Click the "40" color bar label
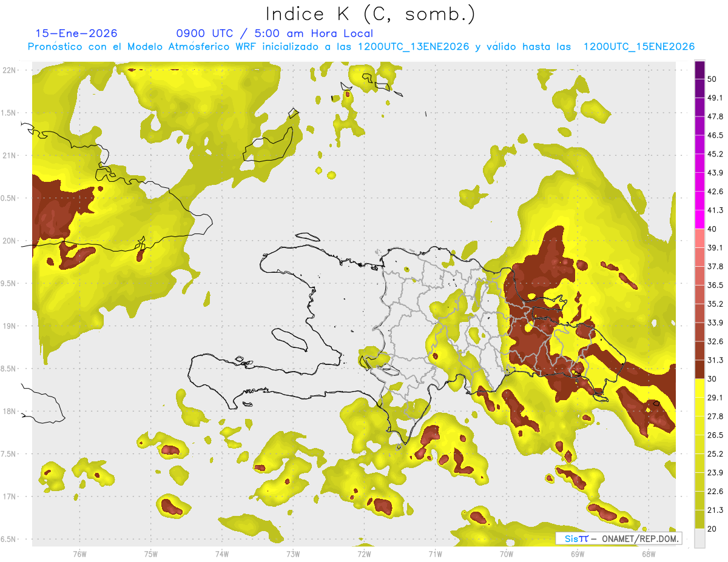728x562 pixels. [713, 229]
